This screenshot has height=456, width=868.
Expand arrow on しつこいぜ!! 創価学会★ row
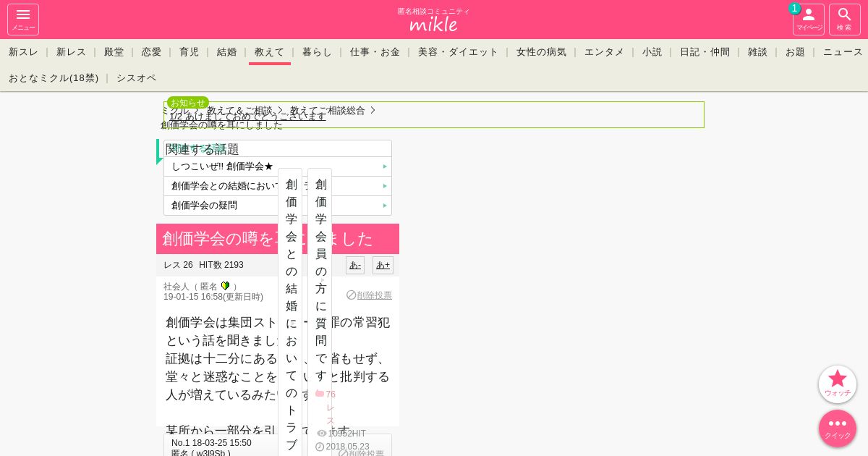[385, 166]
